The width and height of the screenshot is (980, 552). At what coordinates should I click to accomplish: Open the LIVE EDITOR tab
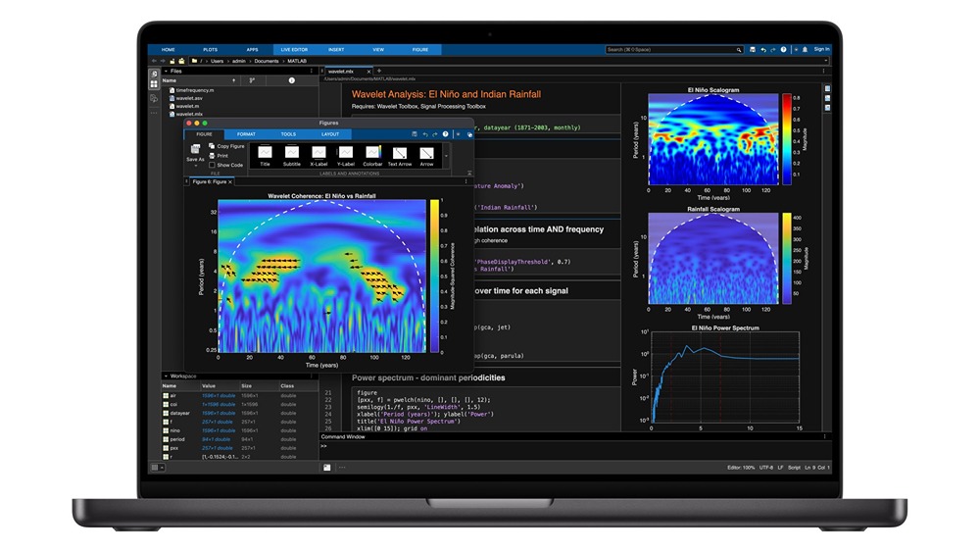coord(294,49)
